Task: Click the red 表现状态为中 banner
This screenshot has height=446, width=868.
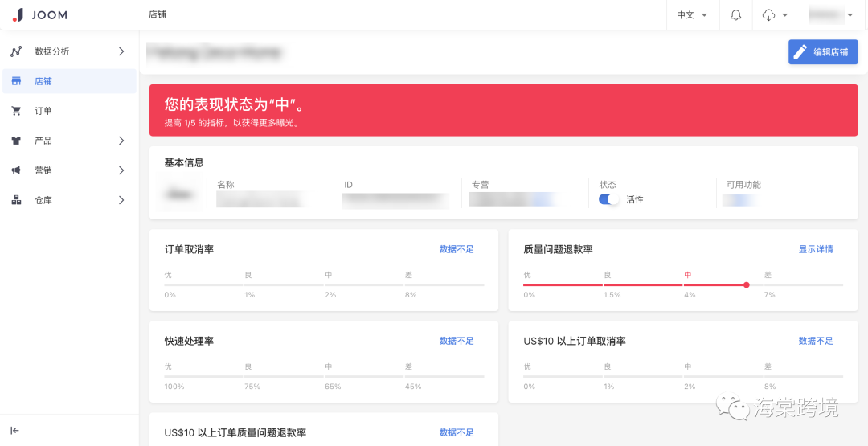Action: tap(504, 110)
